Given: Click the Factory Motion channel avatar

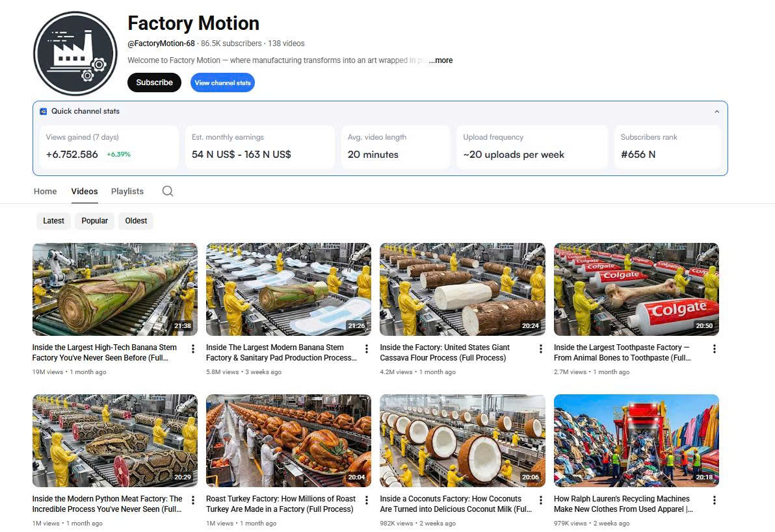Looking at the screenshot, I should [75, 53].
